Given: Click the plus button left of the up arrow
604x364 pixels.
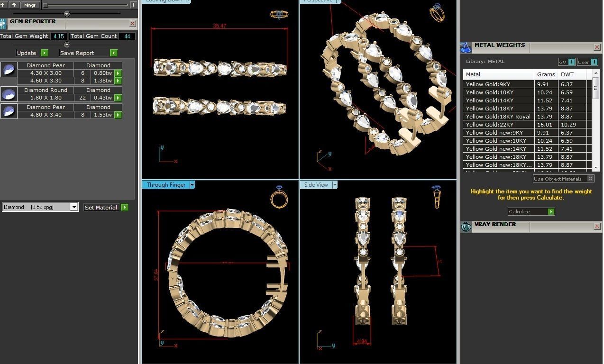Looking at the screenshot, I should pyautogui.click(x=4, y=5).
